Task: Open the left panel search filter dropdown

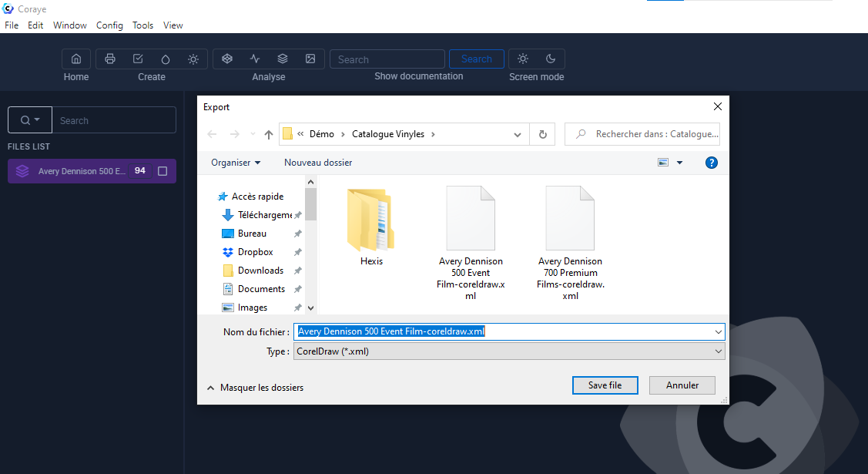Action: tap(30, 119)
